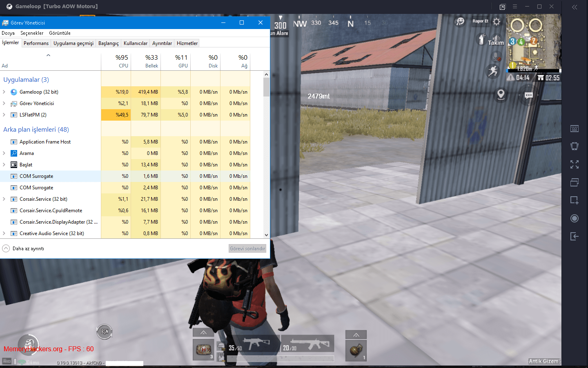Switch to the Uygulama geçmişi tab
Viewport: 588px width, 368px height.
[x=73, y=43]
